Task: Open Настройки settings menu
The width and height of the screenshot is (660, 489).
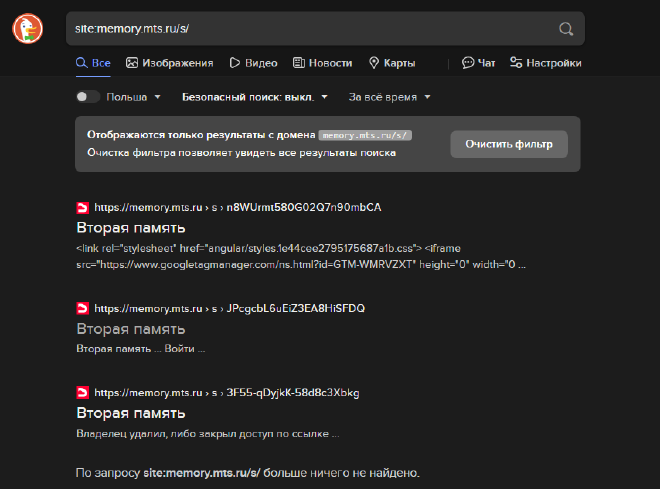Action: pos(546,63)
